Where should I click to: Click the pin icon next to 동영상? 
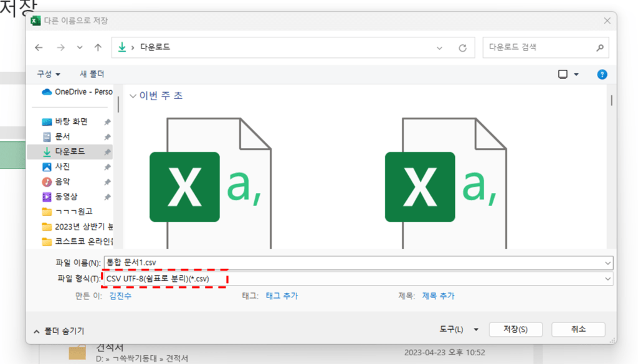107,197
